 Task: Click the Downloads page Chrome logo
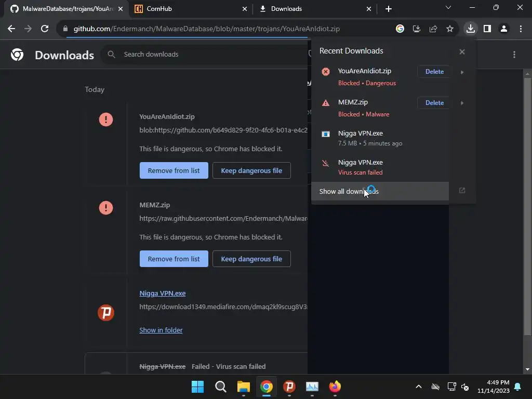click(17, 55)
